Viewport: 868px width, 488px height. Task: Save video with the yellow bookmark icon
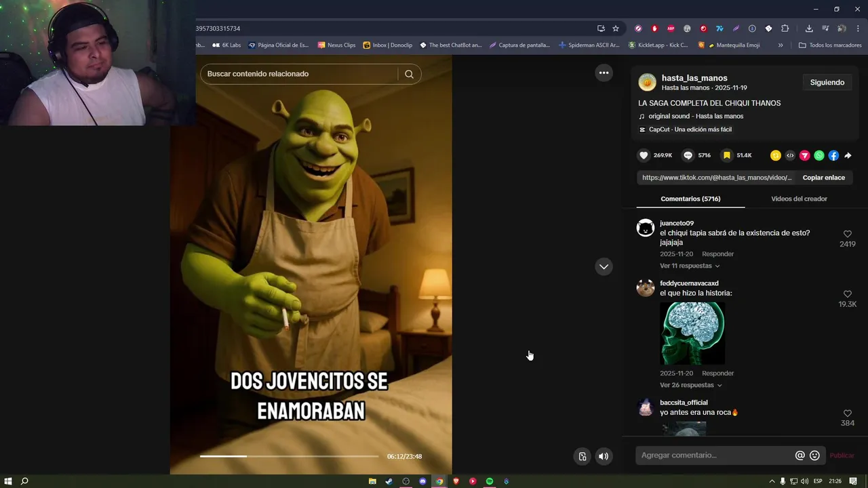pos(726,155)
